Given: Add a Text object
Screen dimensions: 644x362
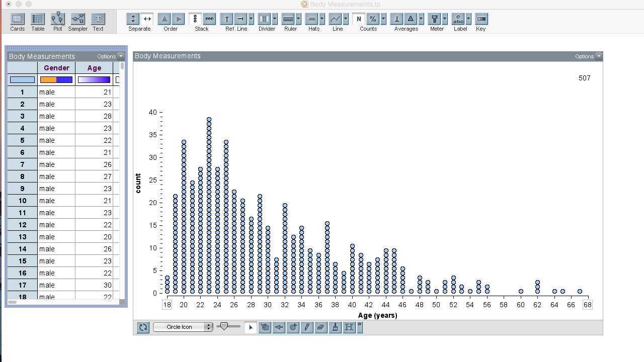Looking at the screenshot, I should click(x=98, y=20).
